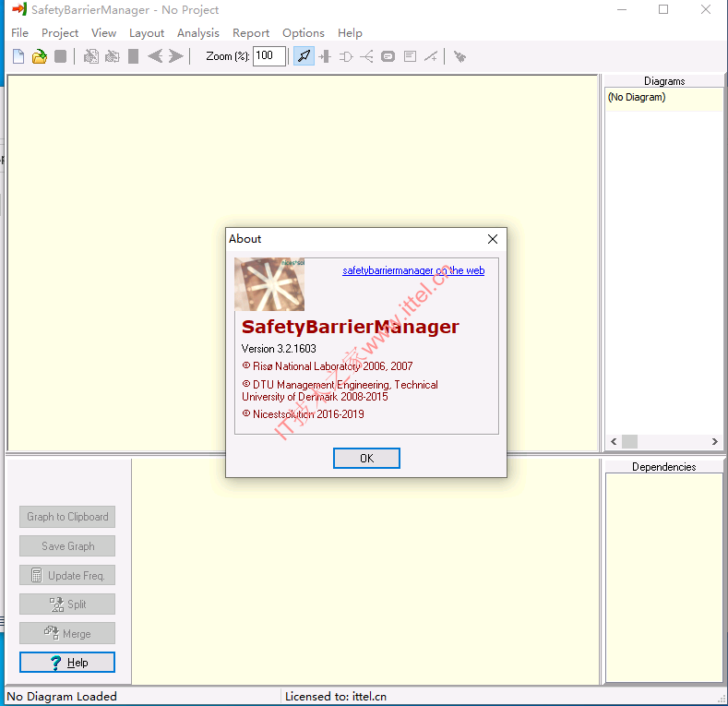Click the Nicestsolution 2016-2019 copyright line
The width and height of the screenshot is (728, 706).
(x=304, y=413)
